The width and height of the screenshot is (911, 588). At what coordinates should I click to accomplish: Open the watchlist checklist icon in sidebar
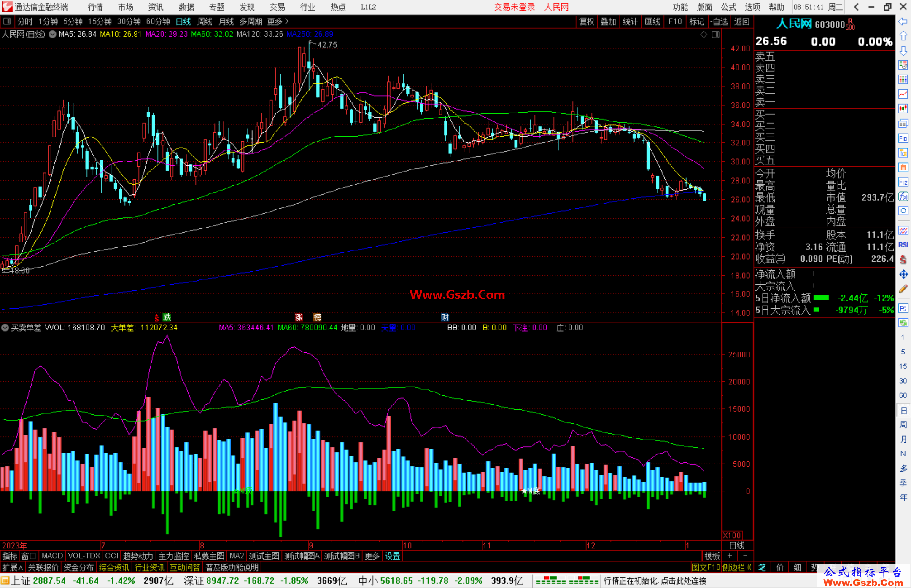903,65
